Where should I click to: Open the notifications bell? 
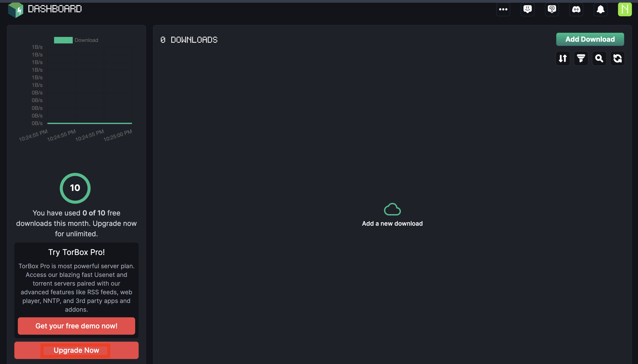point(600,10)
